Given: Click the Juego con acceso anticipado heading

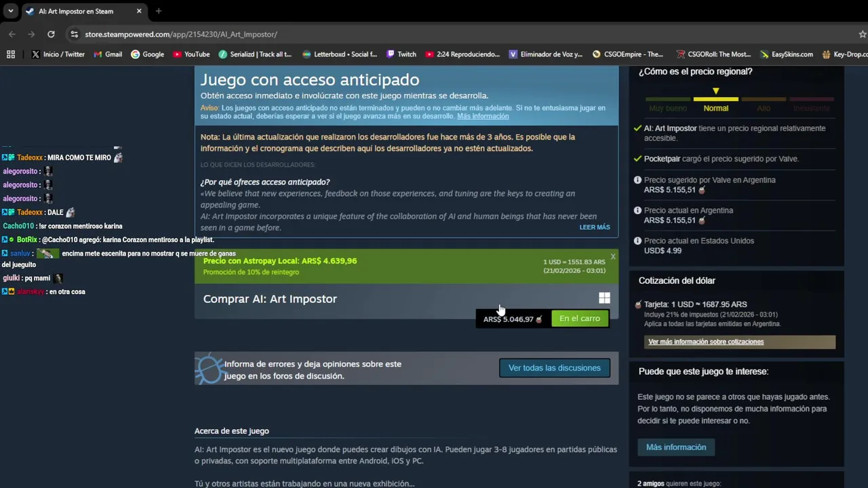Looking at the screenshot, I should (x=310, y=80).
